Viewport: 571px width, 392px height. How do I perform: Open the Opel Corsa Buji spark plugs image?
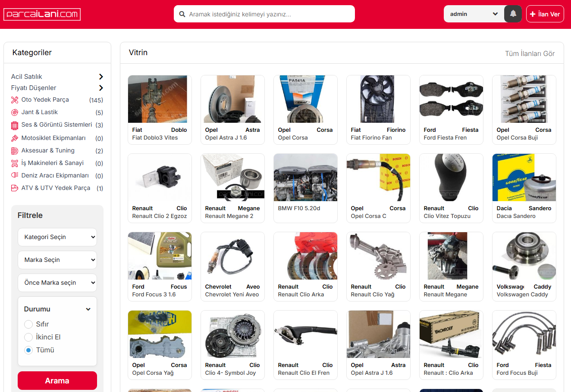point(524,99)
